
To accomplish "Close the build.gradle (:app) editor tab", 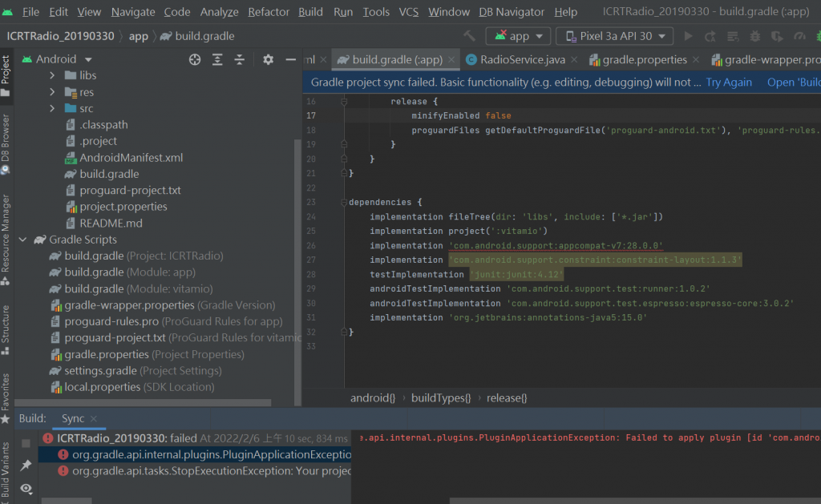I will pos(451,59).
